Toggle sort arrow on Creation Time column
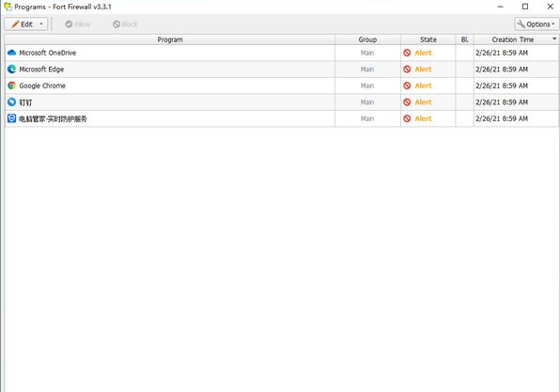The width and height of the screenshot is (560, 392). pyautogui.click(x=554, y=39)
